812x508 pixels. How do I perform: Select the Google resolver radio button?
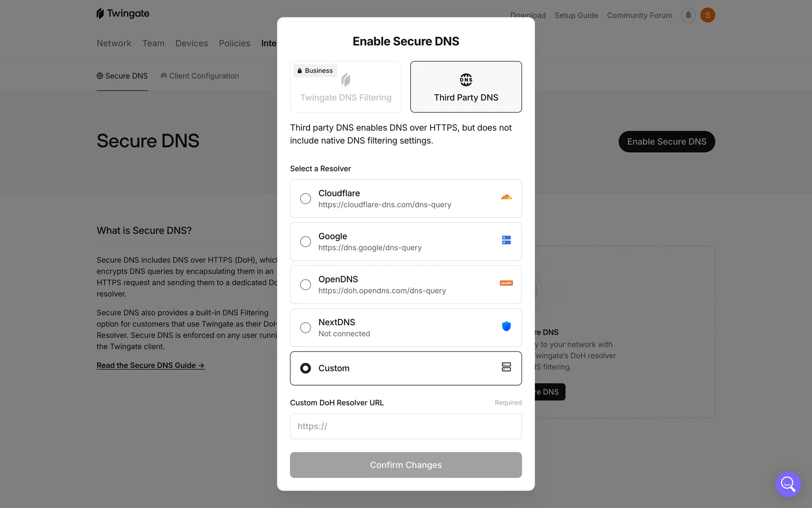tap(305, 242)
